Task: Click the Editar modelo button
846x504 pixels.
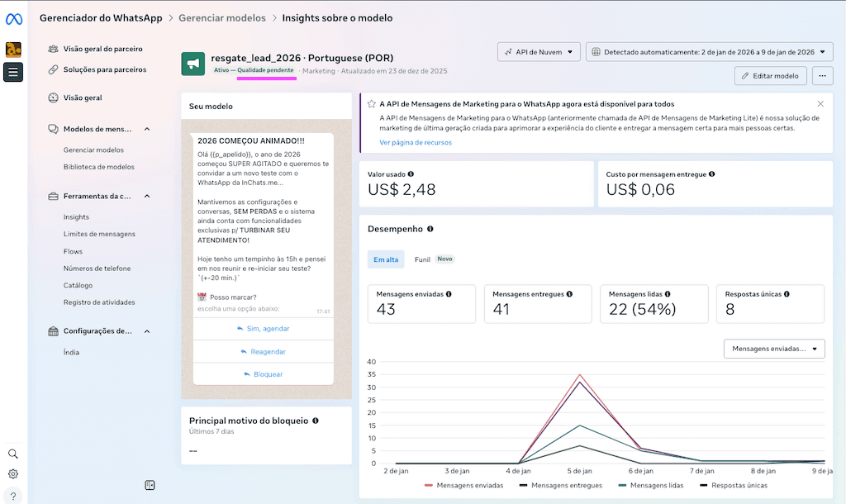Action: click(x=770, y=75)
